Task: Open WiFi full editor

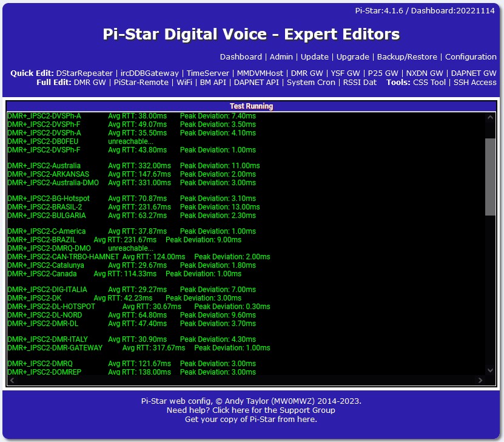Action: (x=184, y=83)
